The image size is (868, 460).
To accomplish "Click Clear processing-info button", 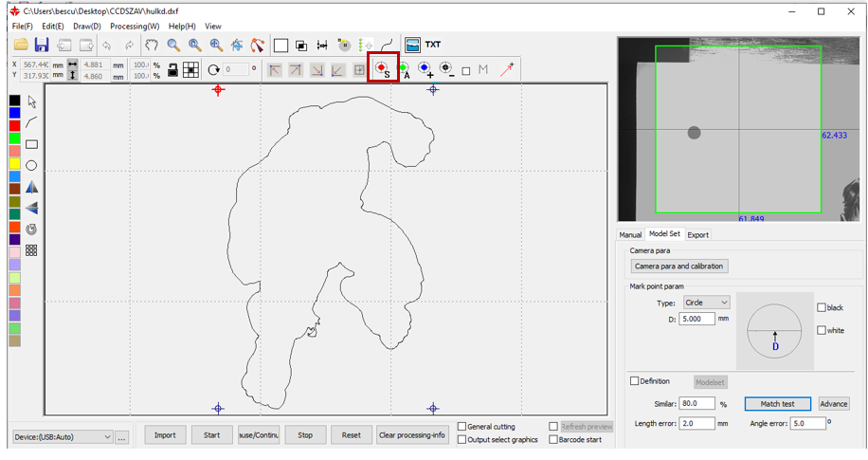I will click(x=412, y=435).
